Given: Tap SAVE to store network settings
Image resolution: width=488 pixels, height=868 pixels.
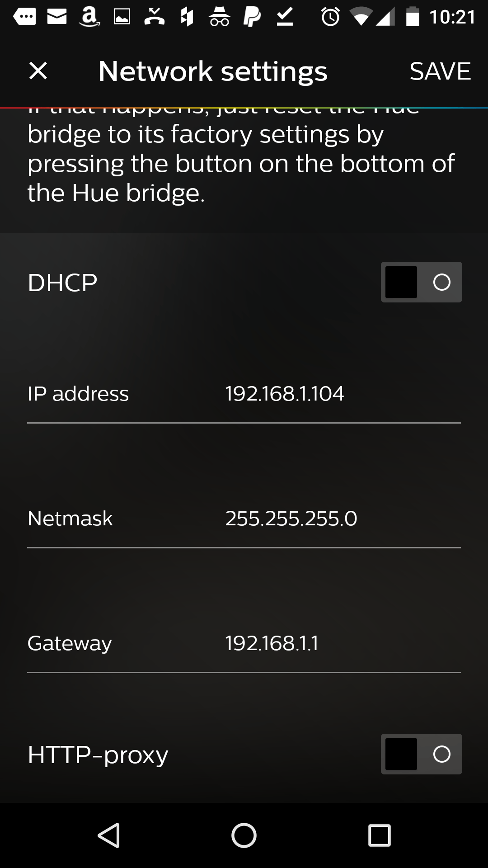Looking at the screenshot, I should [x=440, y=71].
